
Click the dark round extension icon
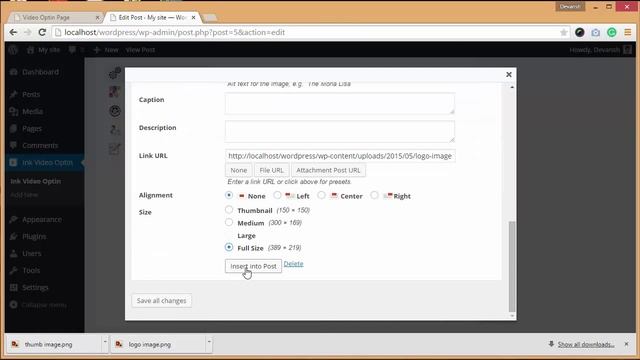580,32
